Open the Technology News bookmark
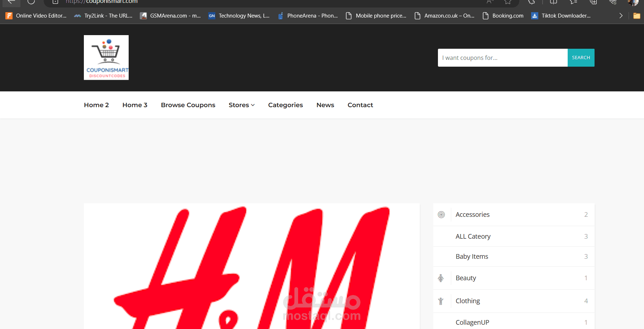The width and height of the screenshot is (644, 329). (x=239, y=16)
